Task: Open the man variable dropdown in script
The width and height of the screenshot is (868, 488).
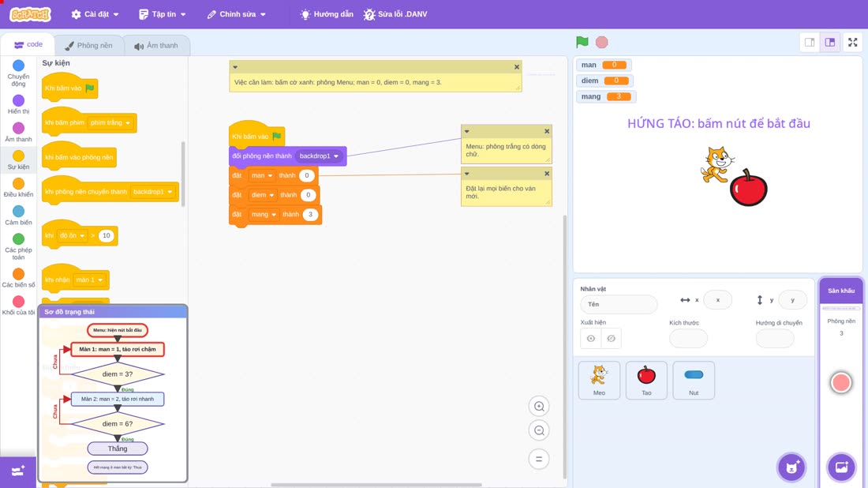Action: 262,175
